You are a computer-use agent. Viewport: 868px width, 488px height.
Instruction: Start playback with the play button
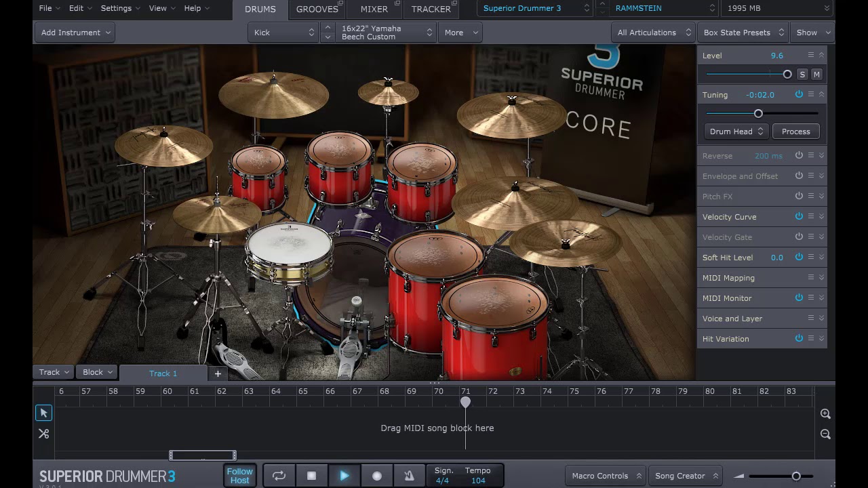pyautogui.click(x=344, y=476)
